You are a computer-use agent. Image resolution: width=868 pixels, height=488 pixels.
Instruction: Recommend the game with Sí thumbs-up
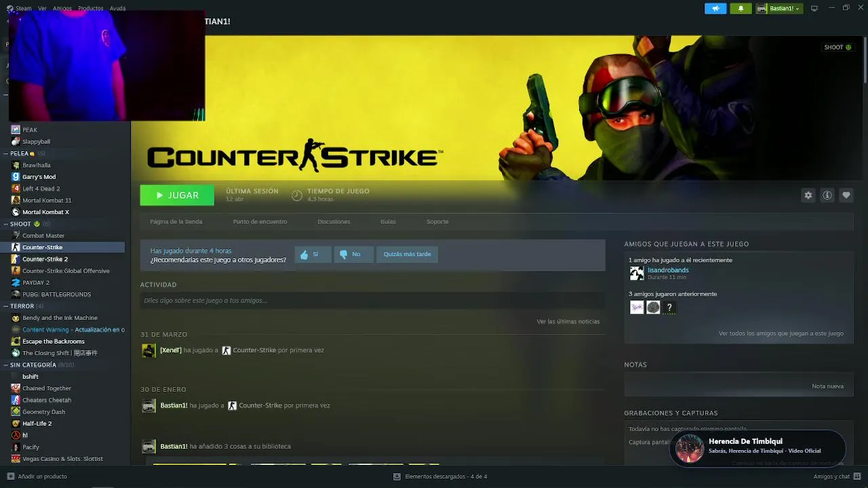click(313, 254)
